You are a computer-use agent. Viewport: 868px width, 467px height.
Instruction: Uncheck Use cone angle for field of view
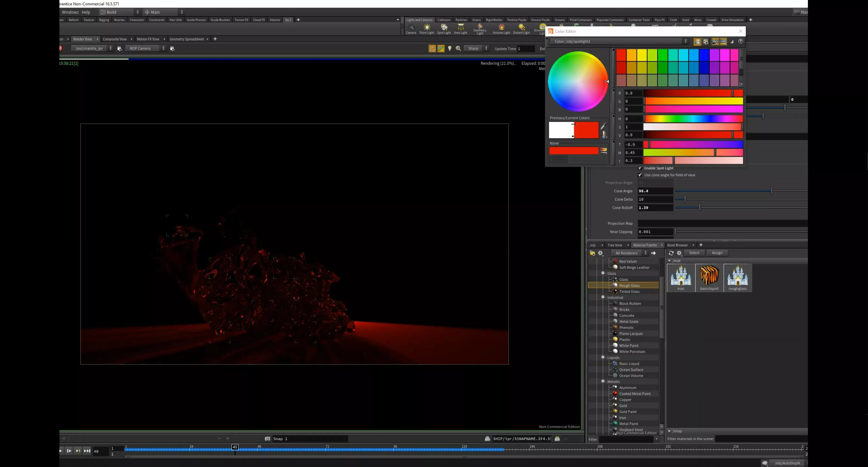coord(640,175)
